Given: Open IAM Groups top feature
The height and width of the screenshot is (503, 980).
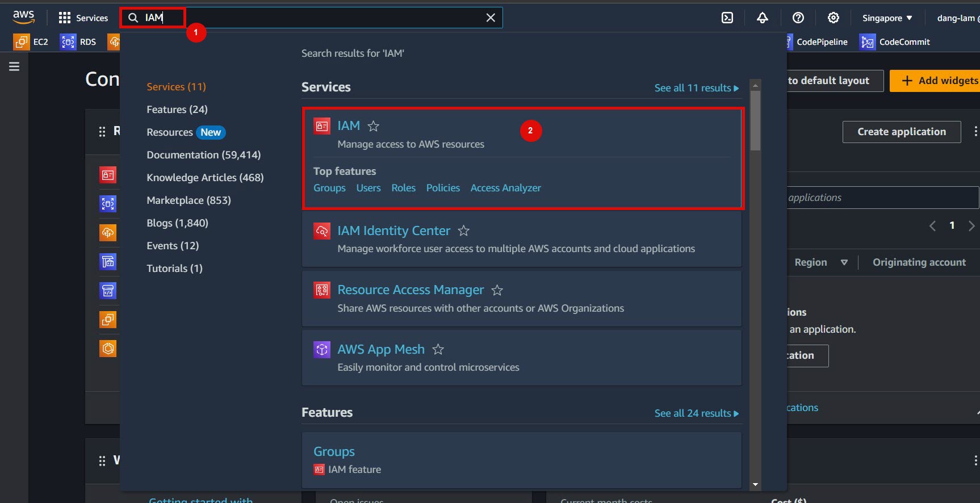Looking at the screenshot, I should coord(329,188).
